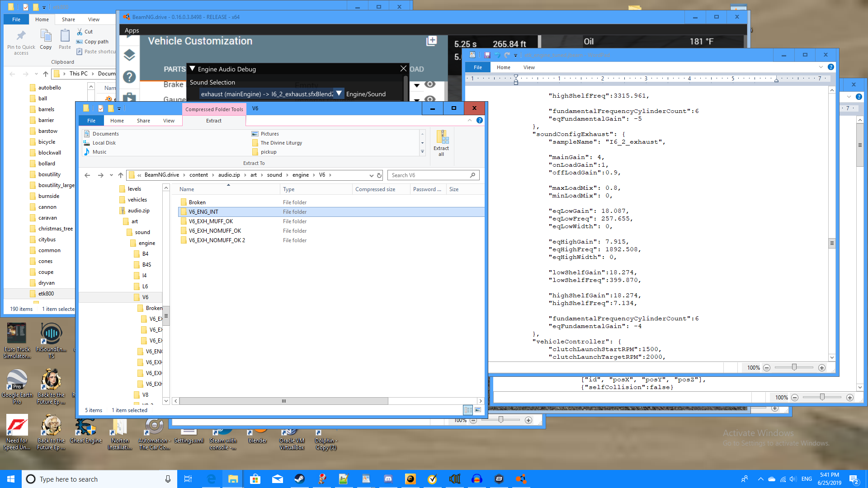Zoom in the front WordPad document
This screenshot has height=488, width=868.
(x=822, y=368)
